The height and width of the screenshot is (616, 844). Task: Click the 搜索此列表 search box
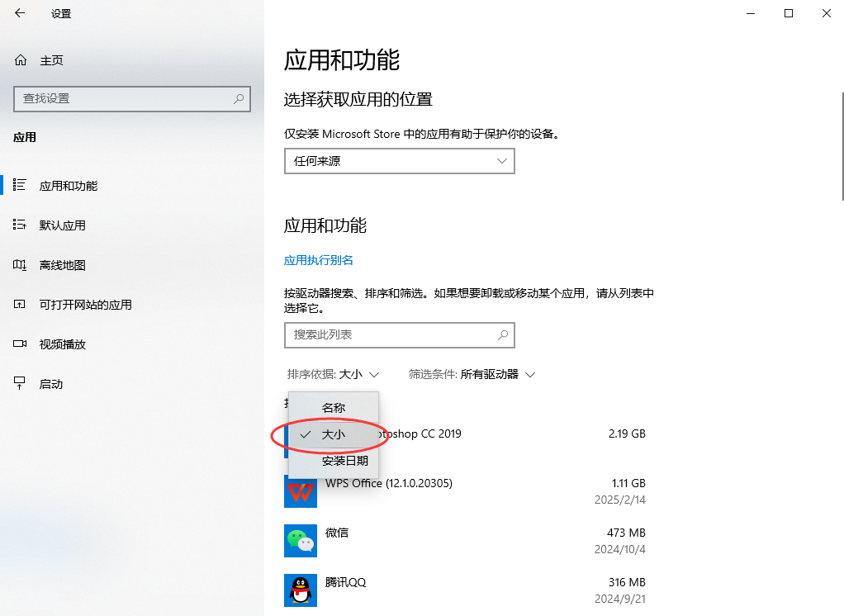399,335
